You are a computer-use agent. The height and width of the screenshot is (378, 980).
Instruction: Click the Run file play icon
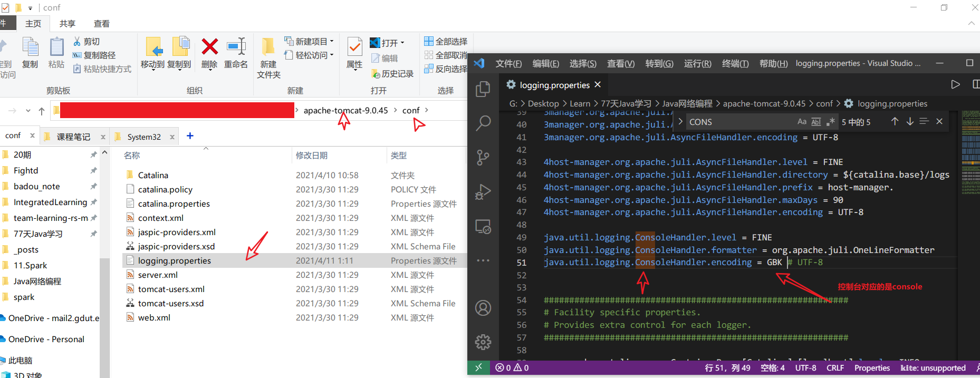pyautogui.click(x=955, y=84)
